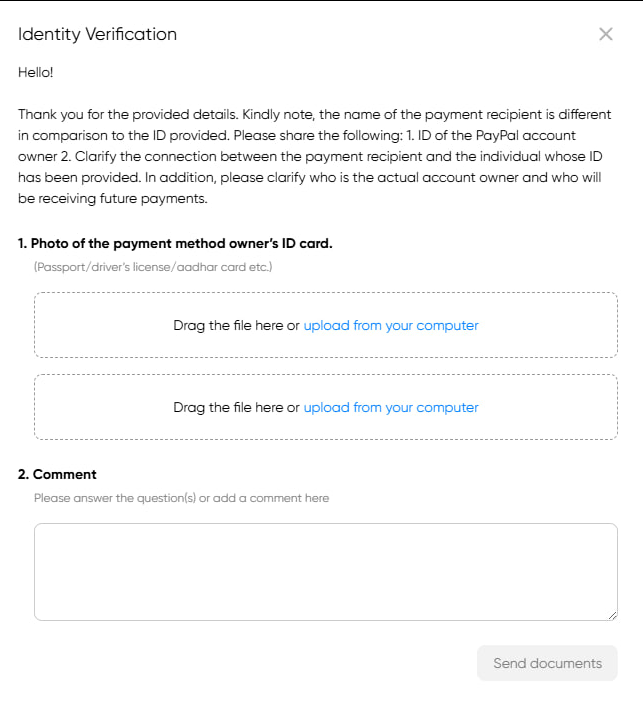The image size is (643, 702).
Task: Click the comment box resize handle
Action: click(613, 616)
